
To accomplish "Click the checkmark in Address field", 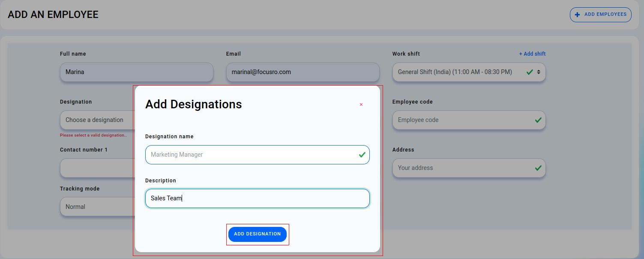I will 538,168.
